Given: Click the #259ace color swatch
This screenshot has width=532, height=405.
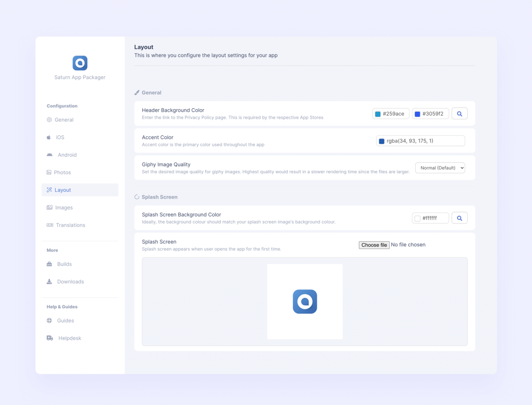Looking at the screenshot, I should coord(378,114).
